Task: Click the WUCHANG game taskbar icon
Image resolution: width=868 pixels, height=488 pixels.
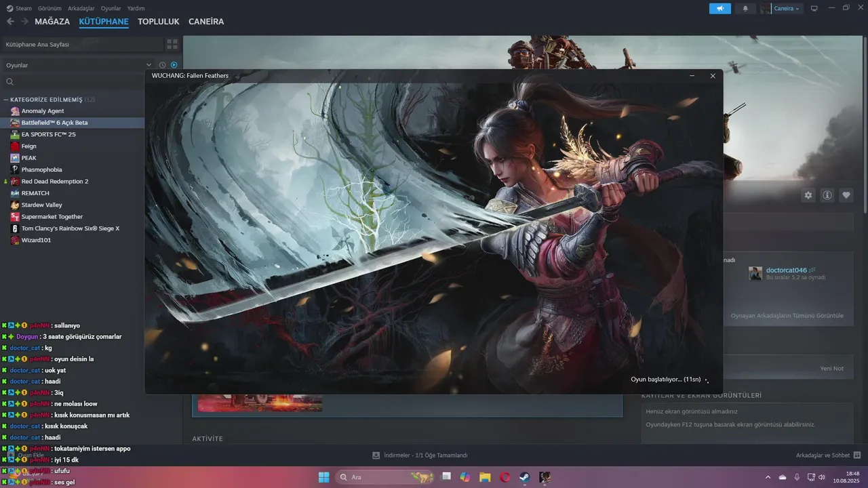Action: pyautogui.click(x=545, y=477)
